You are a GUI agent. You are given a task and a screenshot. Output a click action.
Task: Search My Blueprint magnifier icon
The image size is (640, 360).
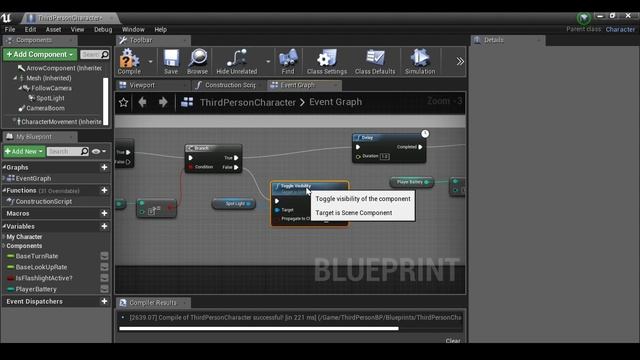[84, 151]
